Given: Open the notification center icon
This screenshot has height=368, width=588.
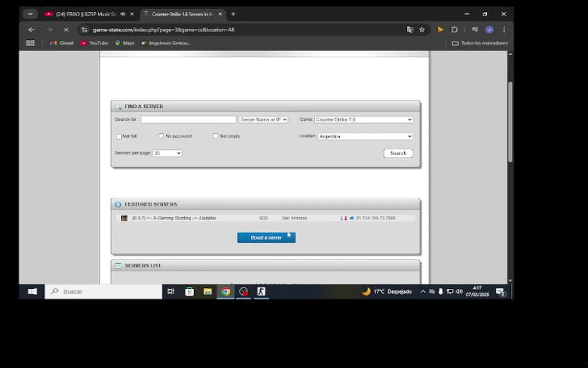Looking at the screenshot, I should click(x=500, y=292).
